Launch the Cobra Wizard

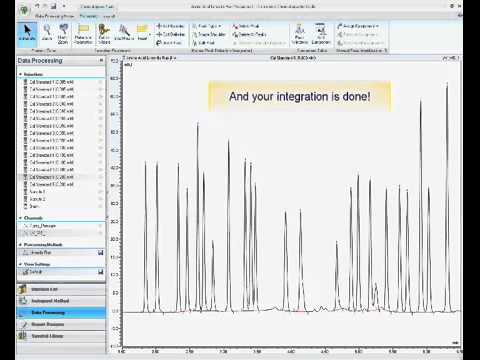(x=104, y=34)
